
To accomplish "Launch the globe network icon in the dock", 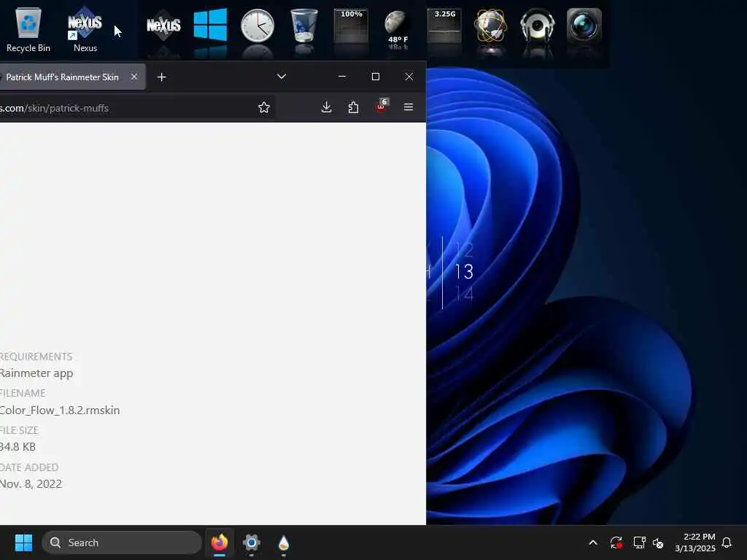I will [491, 26].
